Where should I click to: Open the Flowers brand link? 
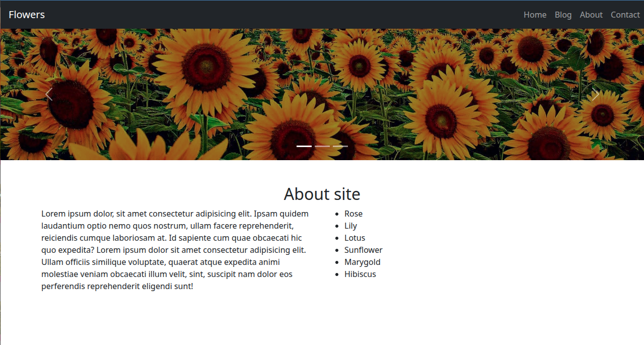coord(27,15)
